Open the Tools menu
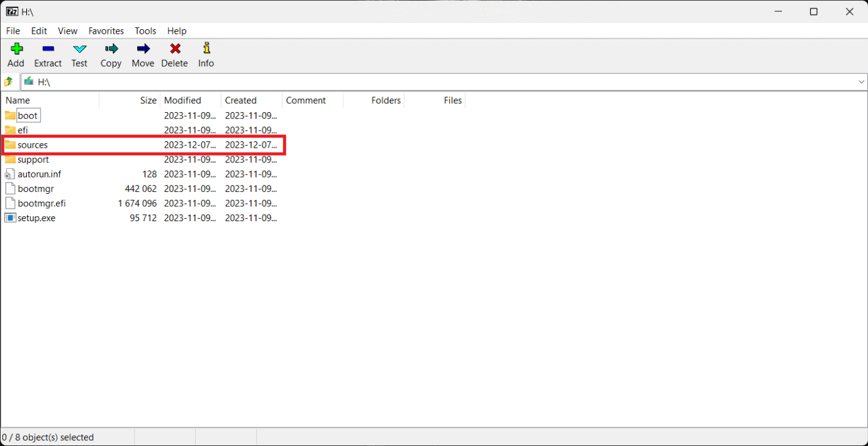The width and height of the screenshot is (868, 446). pos(145,31)
